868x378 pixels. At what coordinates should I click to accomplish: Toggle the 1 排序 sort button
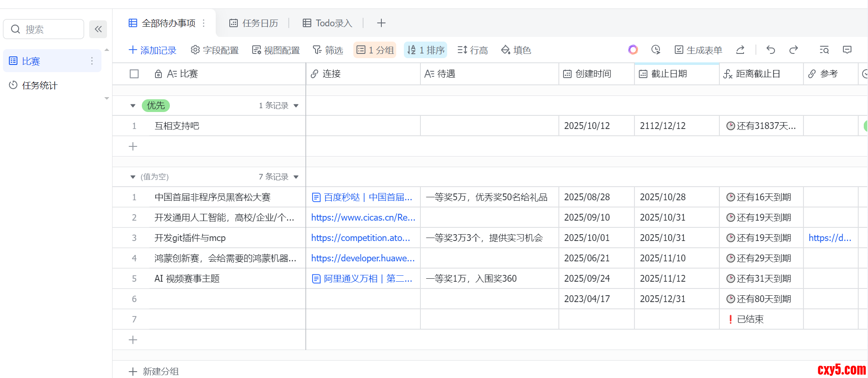pos(426,50)
